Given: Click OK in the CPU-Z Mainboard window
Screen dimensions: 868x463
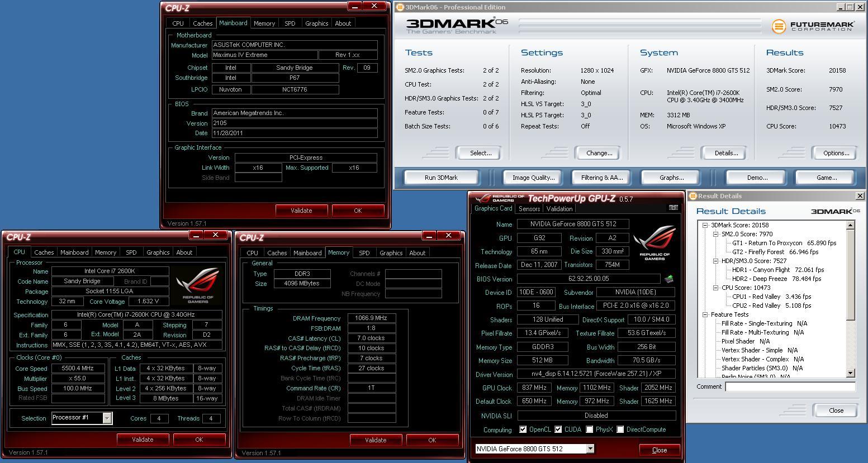Looking at the screenshot, I should pos(358,211).
